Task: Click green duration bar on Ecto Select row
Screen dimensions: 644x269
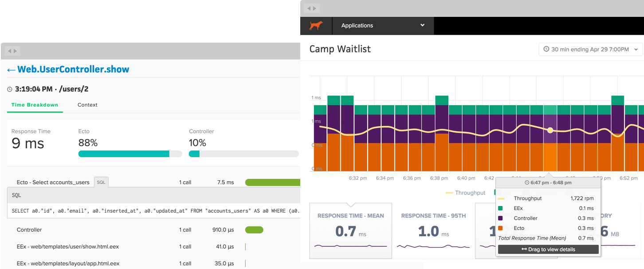Action: click(x=273, y=182)
